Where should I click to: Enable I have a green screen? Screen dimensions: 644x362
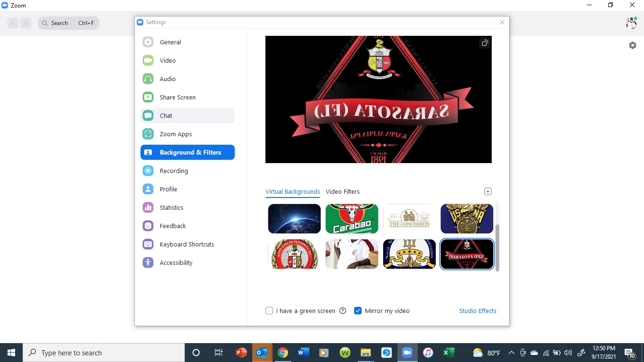[x=269, y=311]
